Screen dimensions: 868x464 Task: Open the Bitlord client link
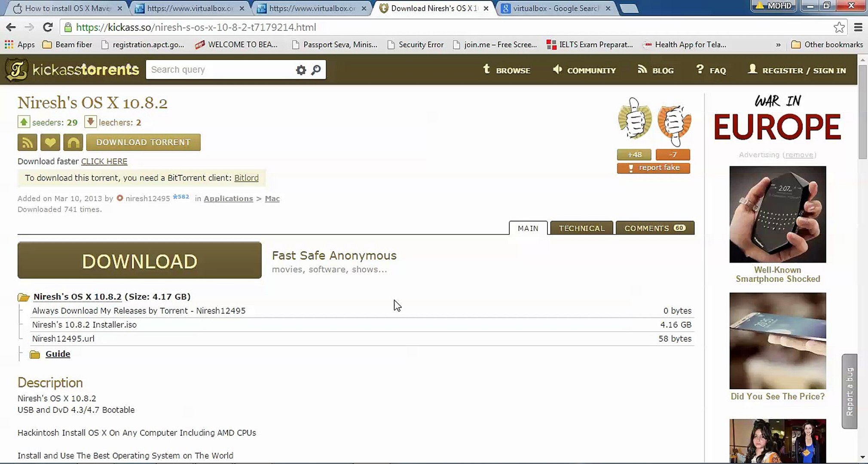[x=246, y=178]
